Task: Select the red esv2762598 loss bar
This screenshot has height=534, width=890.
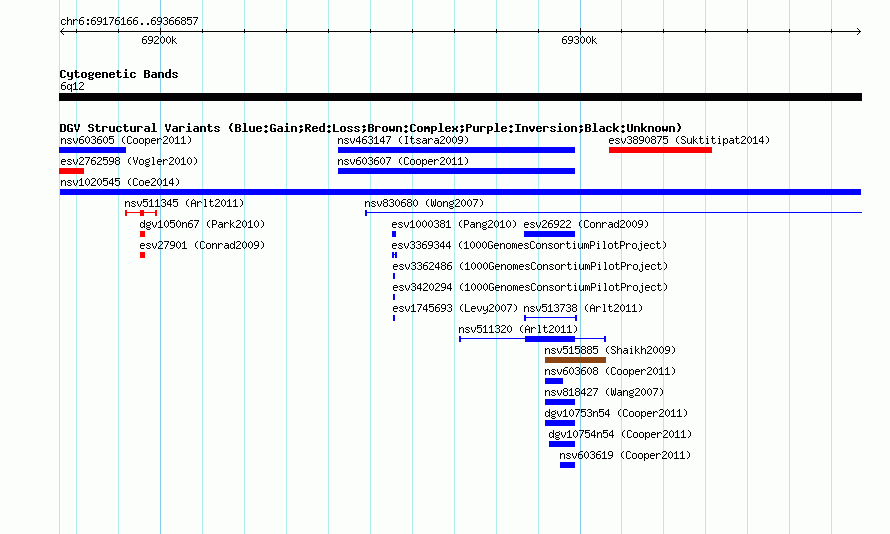Action: pos(72,171)
